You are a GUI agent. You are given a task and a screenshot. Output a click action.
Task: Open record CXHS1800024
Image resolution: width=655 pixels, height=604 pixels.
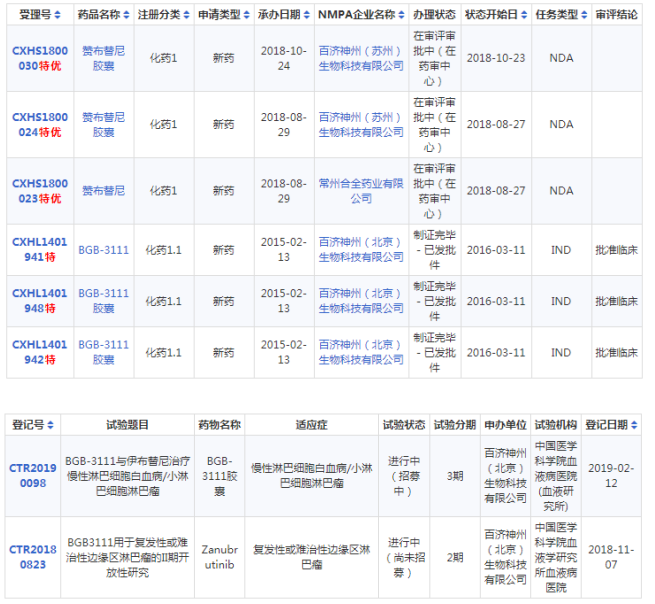click(x=40, y=124)
